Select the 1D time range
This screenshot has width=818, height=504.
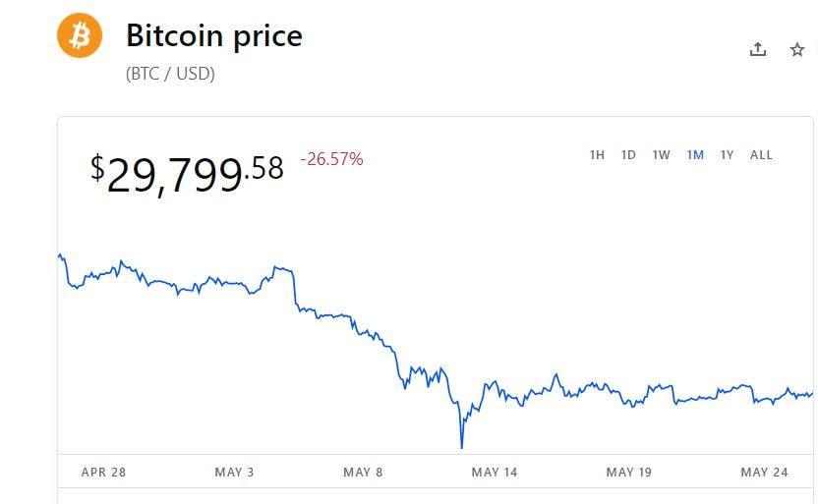click(x=628, y=155)
